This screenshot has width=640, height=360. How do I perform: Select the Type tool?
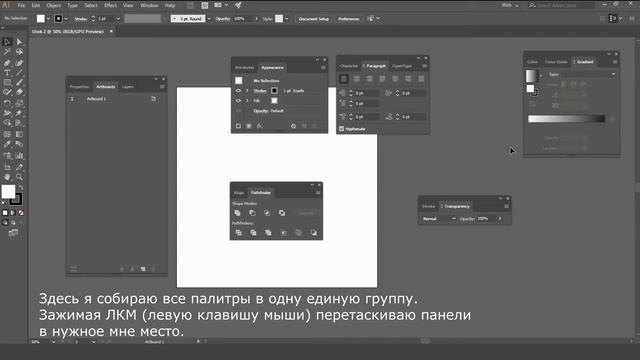click(7, 73)
